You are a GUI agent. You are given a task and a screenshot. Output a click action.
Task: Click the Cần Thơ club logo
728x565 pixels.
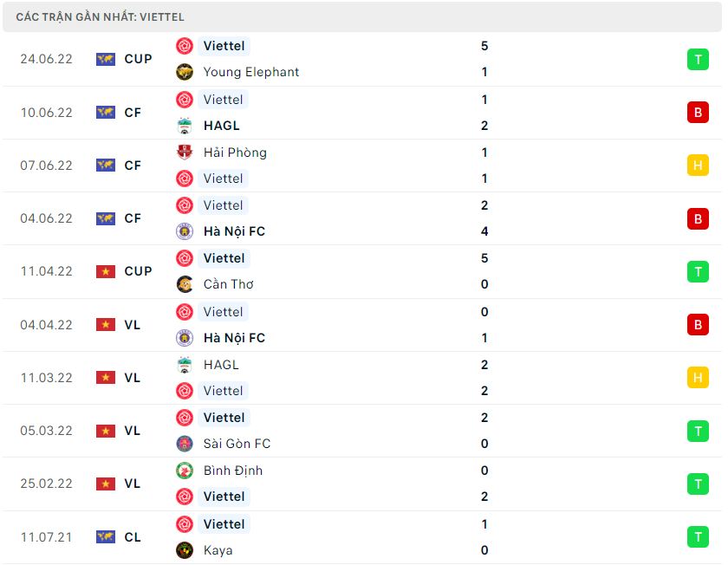(x=185, y=284)
